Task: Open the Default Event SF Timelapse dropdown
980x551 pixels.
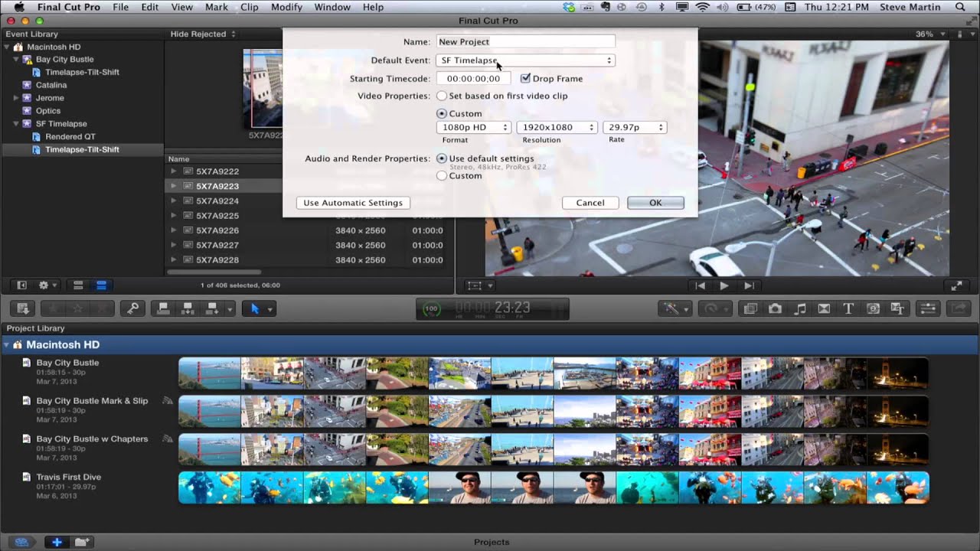Action: (525, 60)
